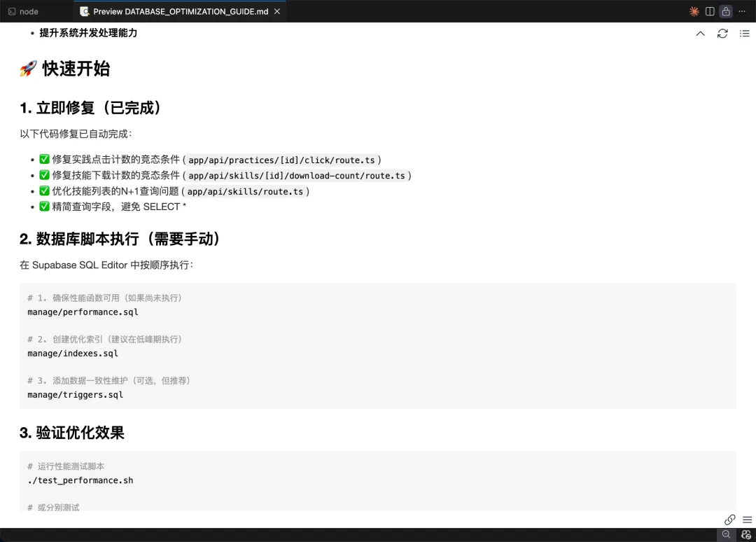Refresh the markdown preview
Viewport: 756px width, 542px height.
click(722, 34)
